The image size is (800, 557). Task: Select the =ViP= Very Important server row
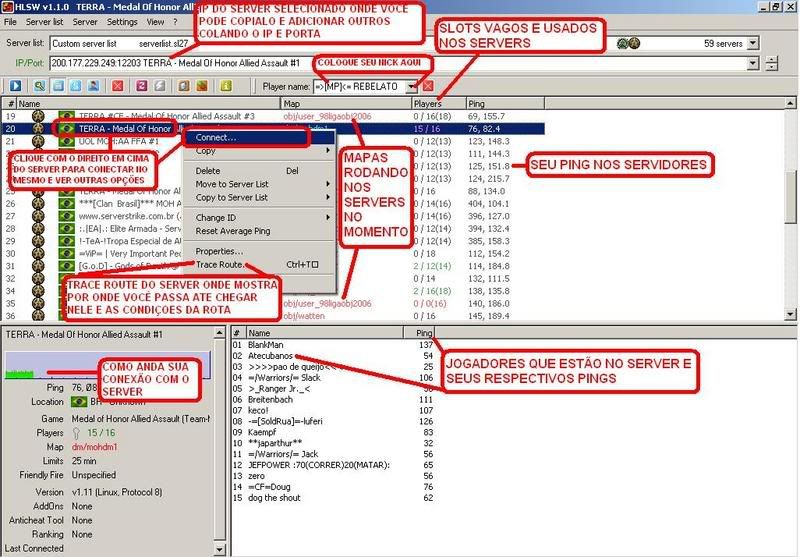pos(273,254)
